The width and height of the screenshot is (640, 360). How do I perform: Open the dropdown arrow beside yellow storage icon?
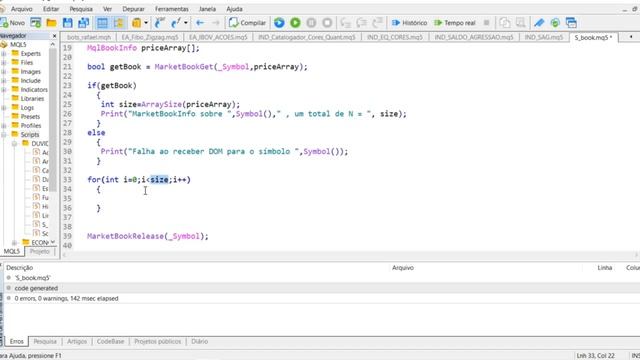pos(146,23)
